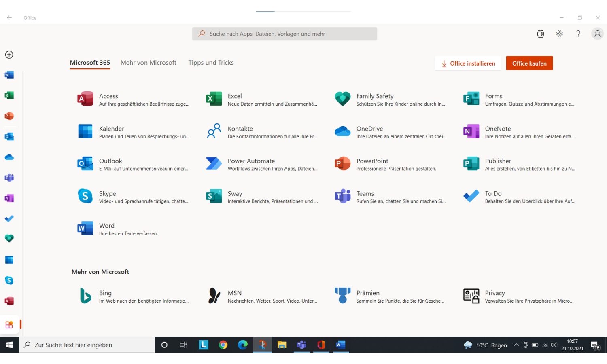Click the Windows taskbar search box

pyautogui.click(x=87, y=345)
